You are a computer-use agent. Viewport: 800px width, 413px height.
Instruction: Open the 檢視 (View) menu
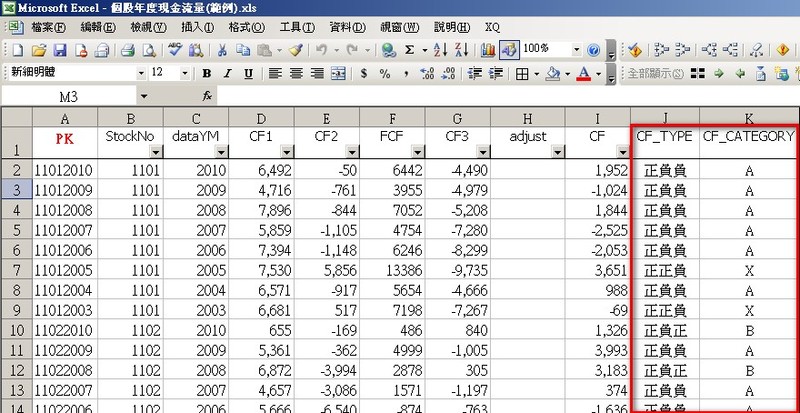(x=148, y=27)
